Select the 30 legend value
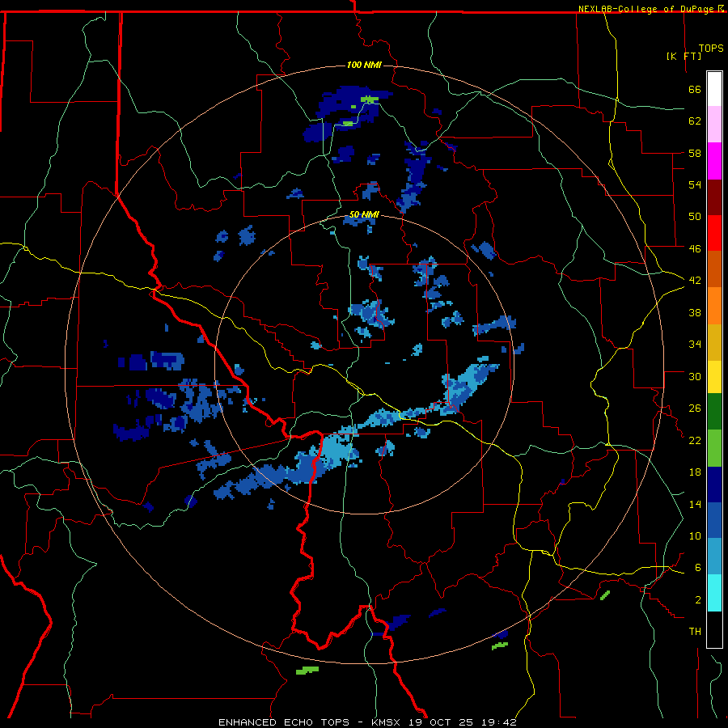This screenshot has width=728, height=728. [695, 376]
